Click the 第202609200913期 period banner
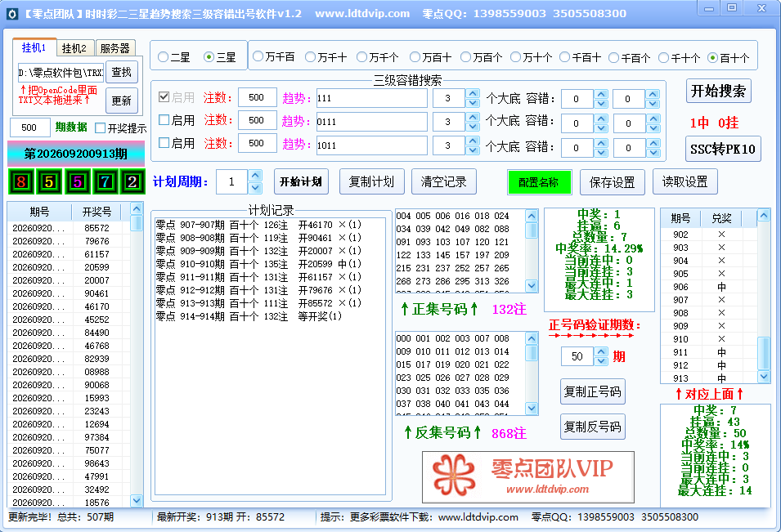This screenshot has width=781, height=532. 76,154
